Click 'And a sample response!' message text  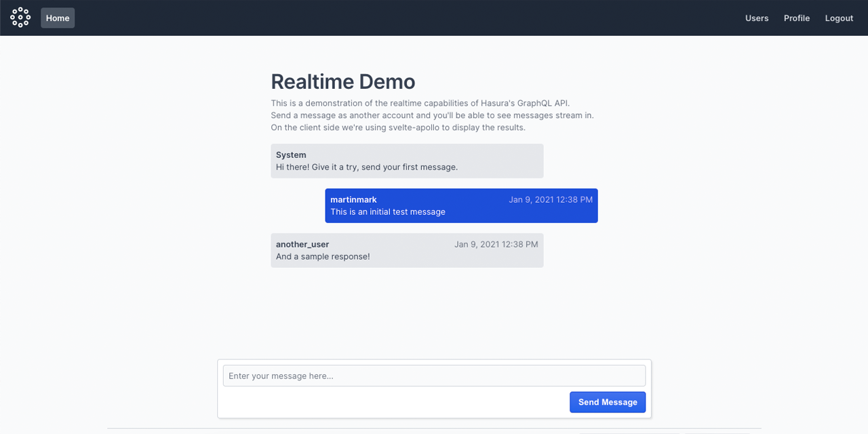point(322,256)
